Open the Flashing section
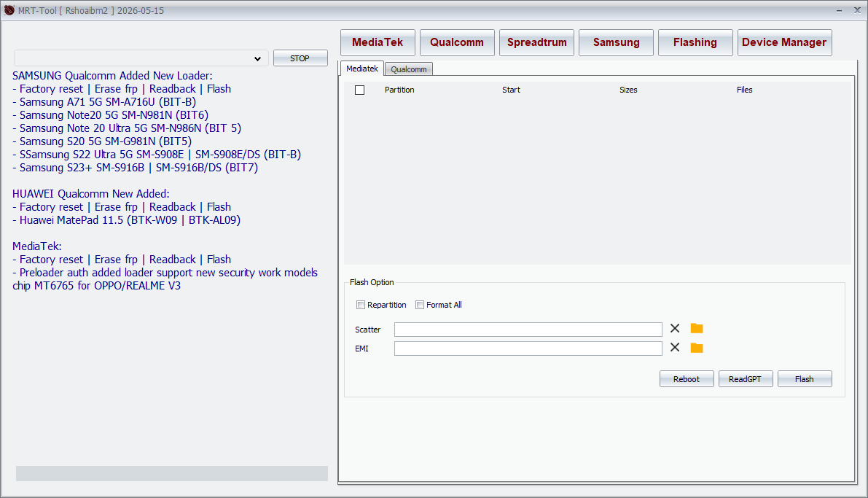The width and height of the screenshot is (868, 498). click(x=695, y=42)
